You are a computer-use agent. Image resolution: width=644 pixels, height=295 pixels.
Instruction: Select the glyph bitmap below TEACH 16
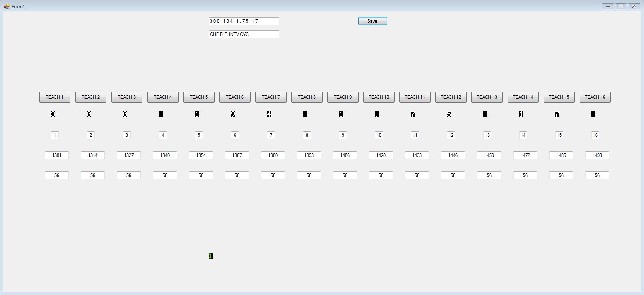pyautogui.click(x=593, y=114)
